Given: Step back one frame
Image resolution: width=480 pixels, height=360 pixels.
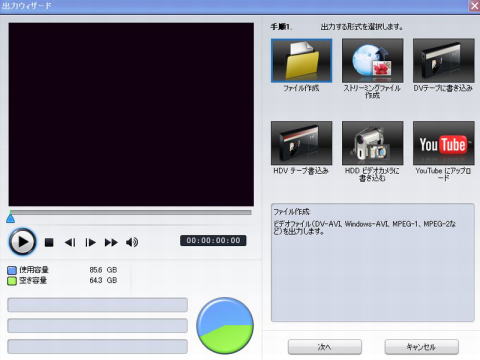Looking at the screenshot, I should 70,242.
